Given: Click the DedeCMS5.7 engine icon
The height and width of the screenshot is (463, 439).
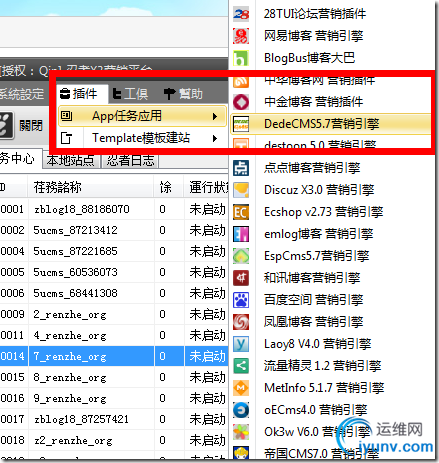Looking at the screenshot, I should (x=241, y=124).
